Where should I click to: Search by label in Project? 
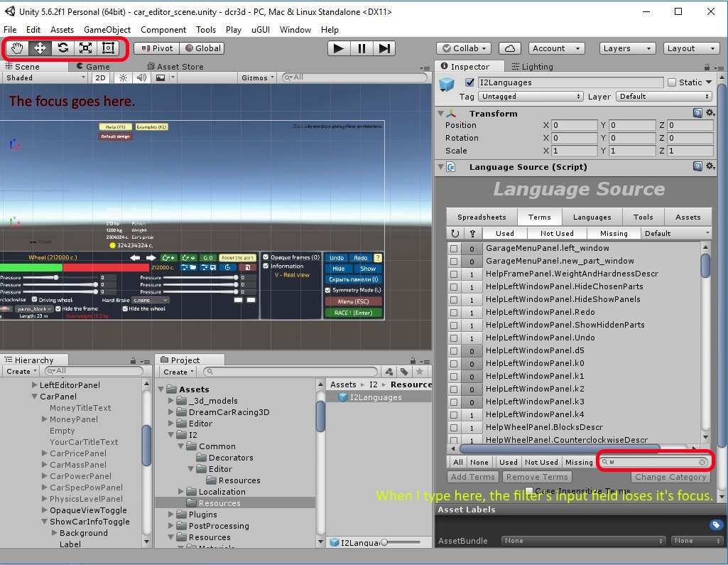point(404,372)
